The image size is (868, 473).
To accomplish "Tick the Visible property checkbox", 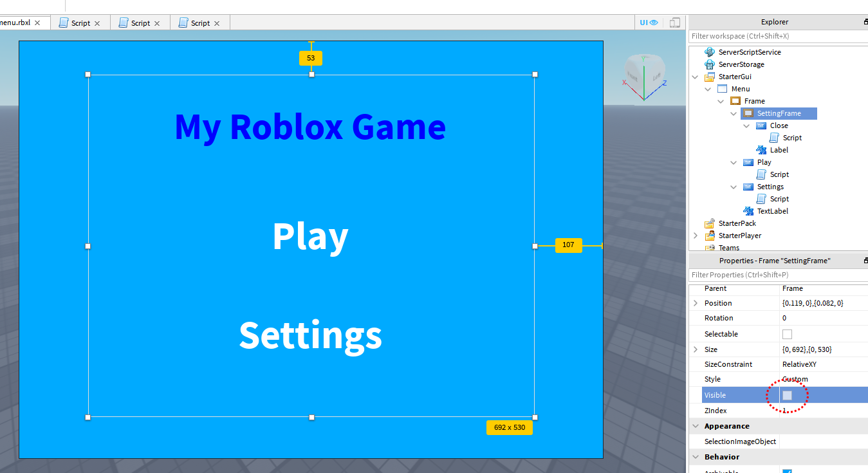I will click(x=787, y=395).
